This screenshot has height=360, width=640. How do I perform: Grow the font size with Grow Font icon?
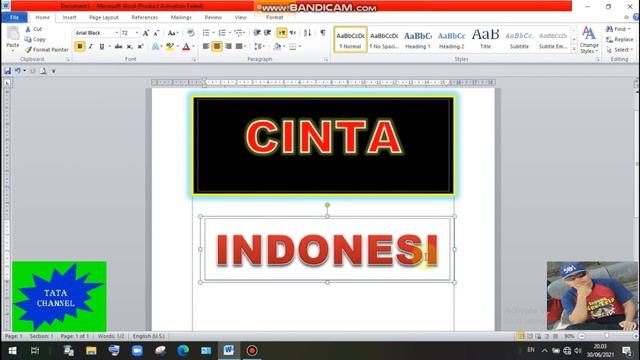coord(146,33)
